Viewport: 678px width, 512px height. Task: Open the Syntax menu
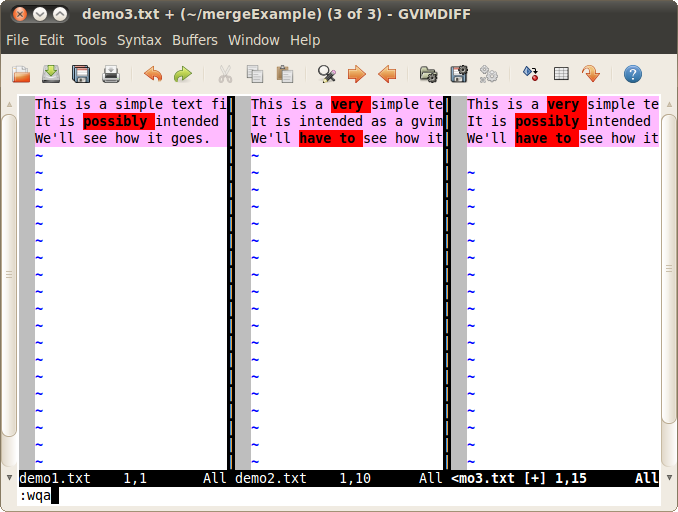point(139,40)
